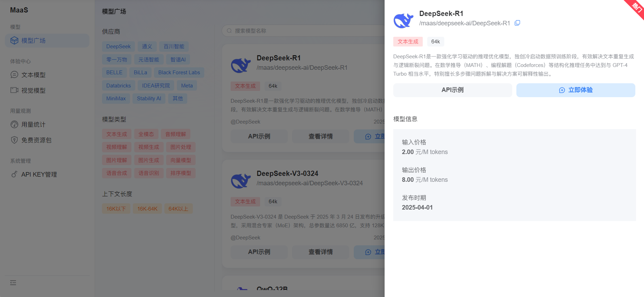Click 立即体验 in the detail panel
Image resolution: width=644 pixels, height=297 pixels.
click(576, 90)
